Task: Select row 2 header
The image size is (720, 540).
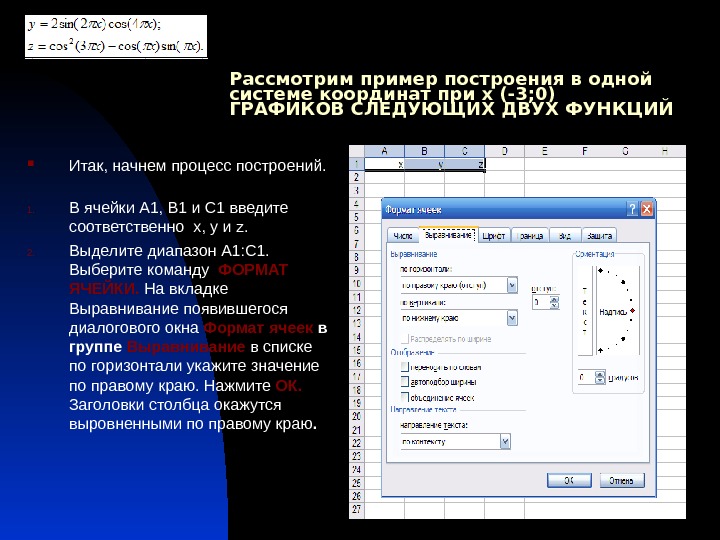Action: click(x=357, y=177)
